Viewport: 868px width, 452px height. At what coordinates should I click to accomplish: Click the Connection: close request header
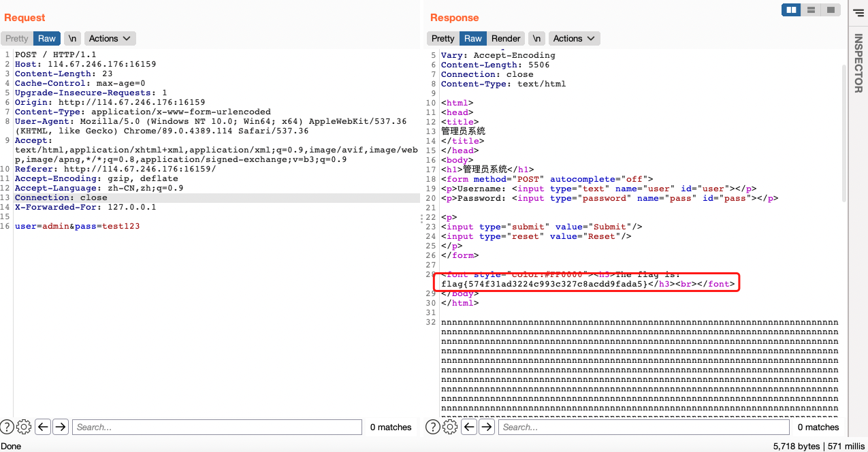point(61,197)
